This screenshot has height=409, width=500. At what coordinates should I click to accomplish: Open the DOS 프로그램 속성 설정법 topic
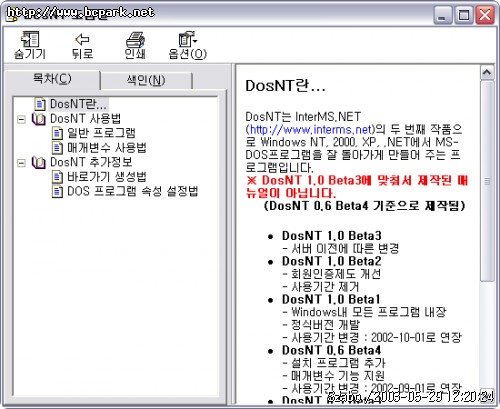[x=133, y=191]
